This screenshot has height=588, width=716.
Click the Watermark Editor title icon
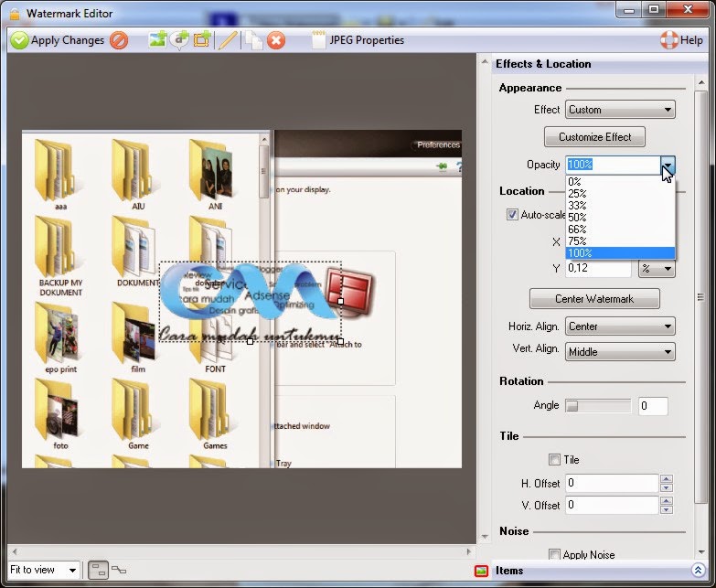[15, 14]
